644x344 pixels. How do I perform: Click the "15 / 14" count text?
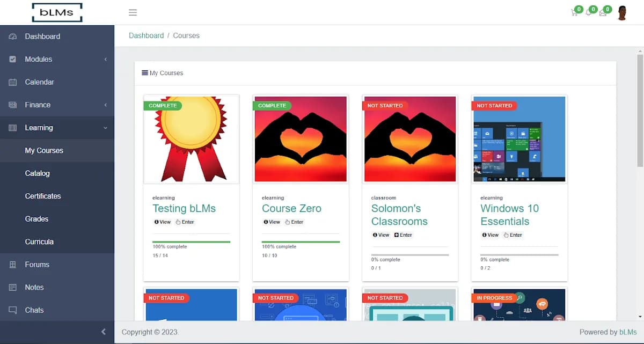[x=160, y=255]
